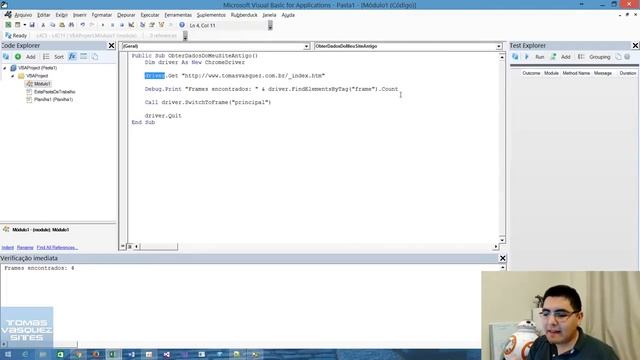Click the Run label in Test Explorer

tap(540, 57)
